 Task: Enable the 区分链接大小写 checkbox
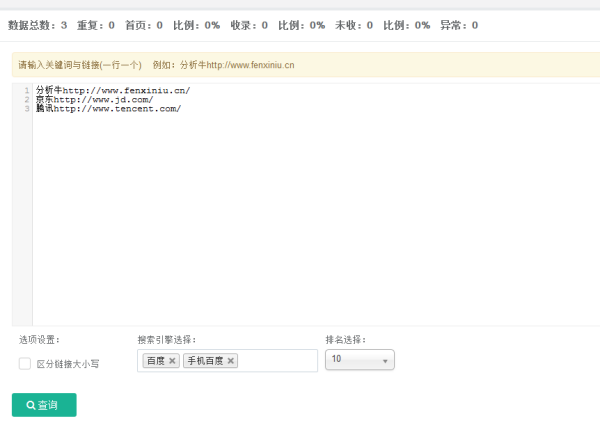(25, 363)
